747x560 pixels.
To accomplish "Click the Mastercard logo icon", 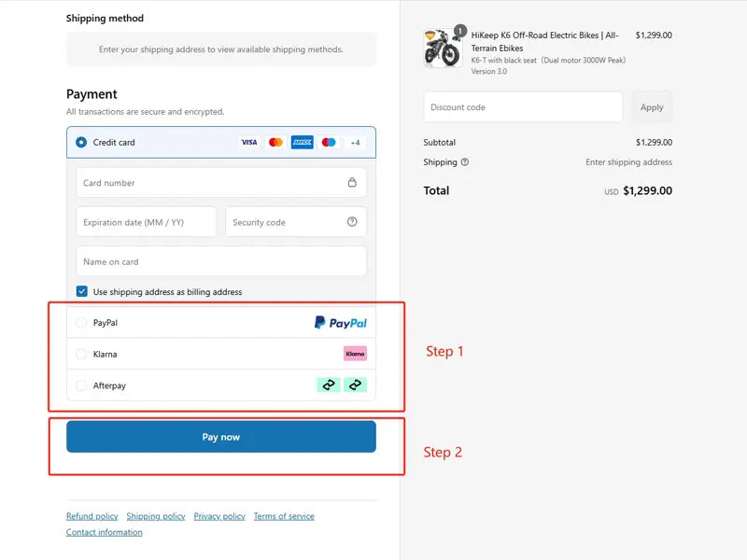I will (x=275, y=143).
